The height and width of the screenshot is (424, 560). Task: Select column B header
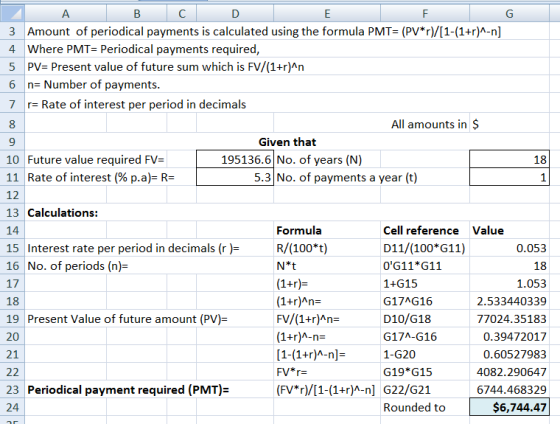[x=136, y=14]
